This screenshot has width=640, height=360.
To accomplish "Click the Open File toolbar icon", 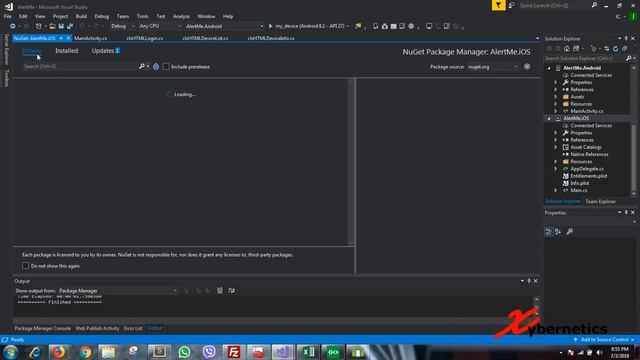I will (52, 26).
